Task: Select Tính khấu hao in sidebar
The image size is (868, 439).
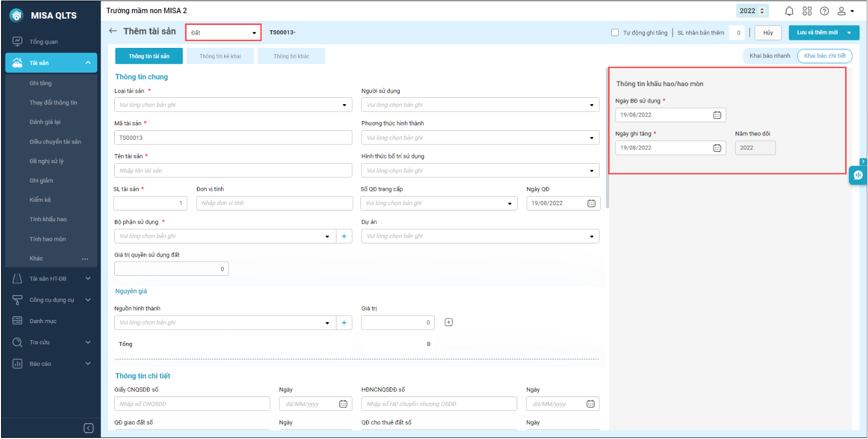Action: click(48, 219)
